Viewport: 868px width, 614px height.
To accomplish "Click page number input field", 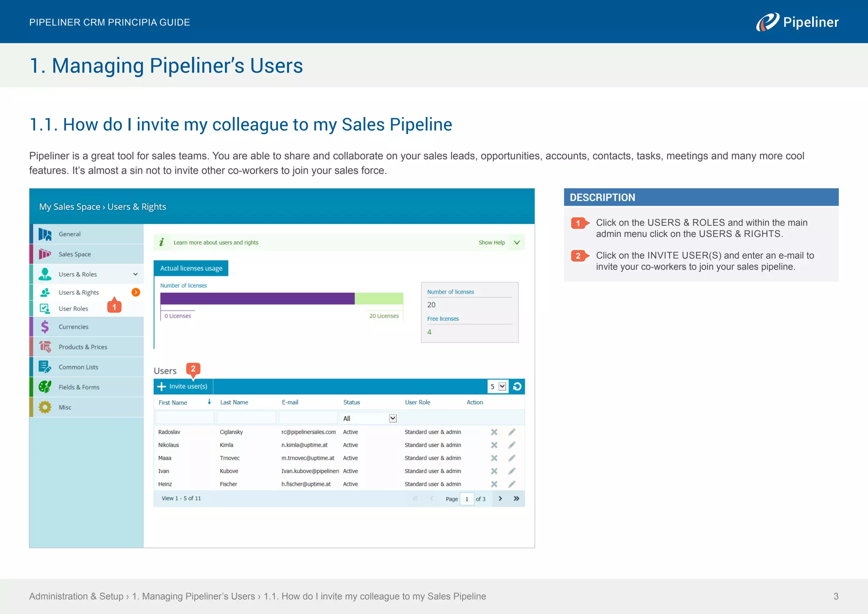I will coord(467,499).
